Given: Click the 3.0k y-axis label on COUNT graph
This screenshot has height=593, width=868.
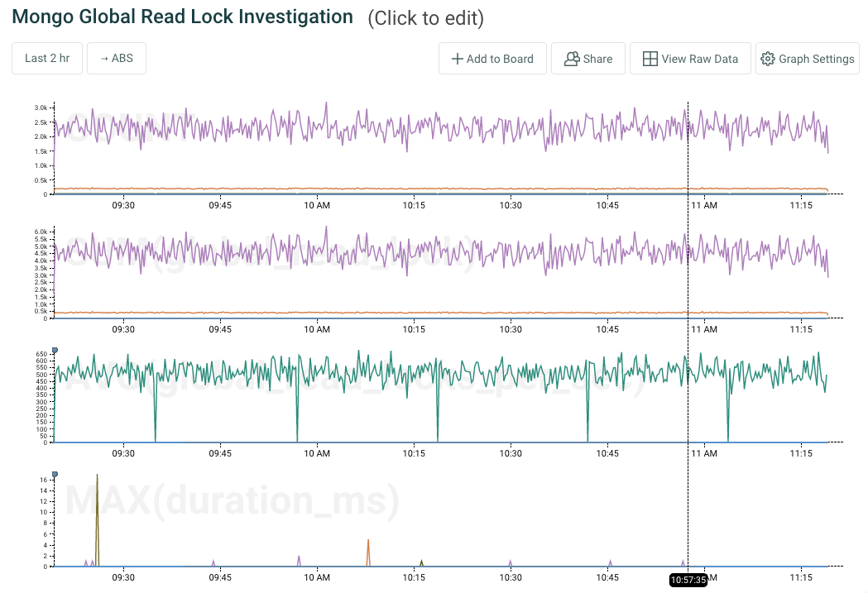Looking at the screenshot, I should [x=41, y=108].
